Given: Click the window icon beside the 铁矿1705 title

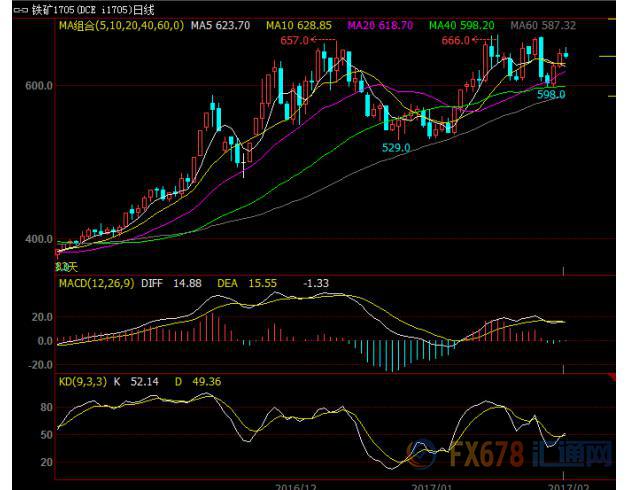Looking at the screenshot, I should [11, 8].
